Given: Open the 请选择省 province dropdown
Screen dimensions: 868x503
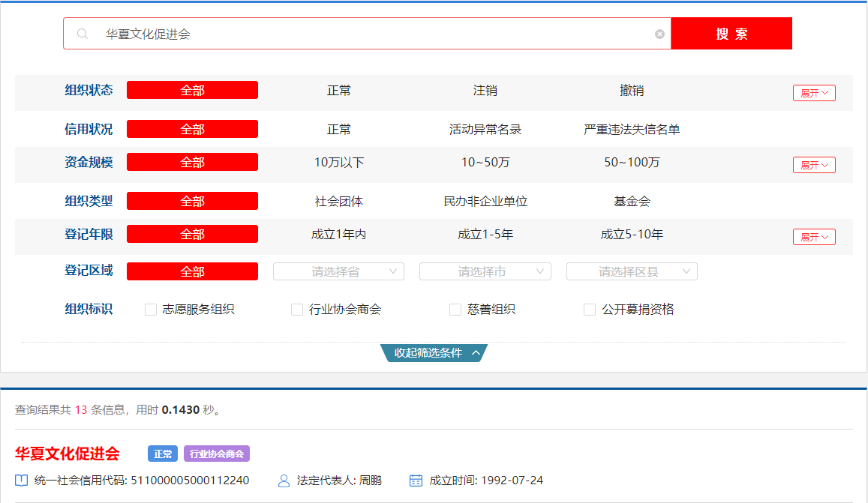Looking at the screenshot, I should [x=338, y=271].
